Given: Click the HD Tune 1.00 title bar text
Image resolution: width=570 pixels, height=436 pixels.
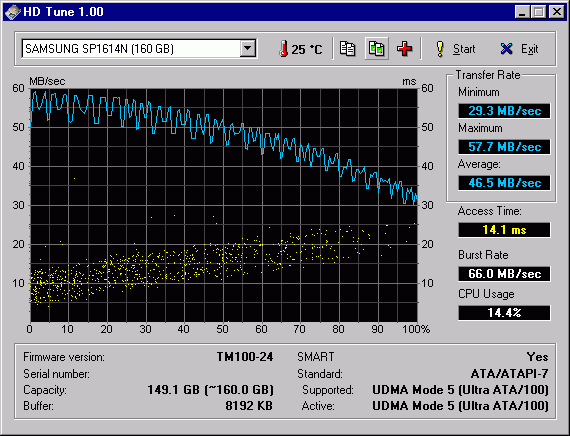Looking at the screenshot, I should [x=63, y=12].
